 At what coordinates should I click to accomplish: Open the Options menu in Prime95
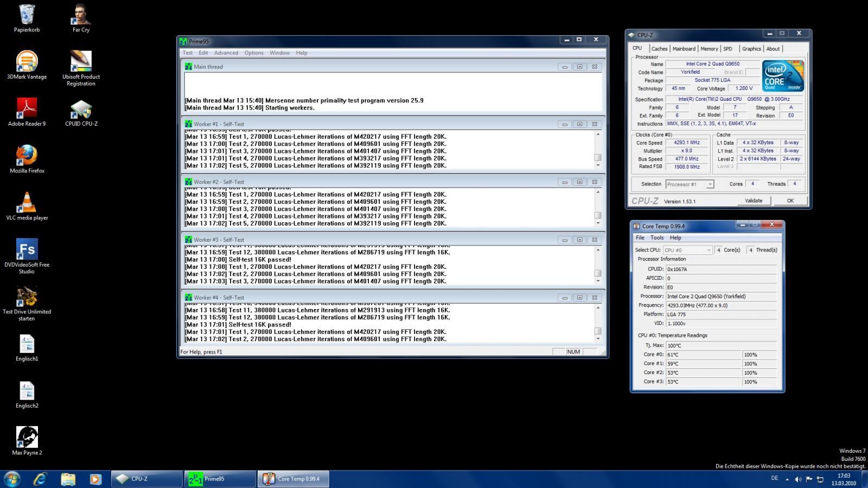254,53
